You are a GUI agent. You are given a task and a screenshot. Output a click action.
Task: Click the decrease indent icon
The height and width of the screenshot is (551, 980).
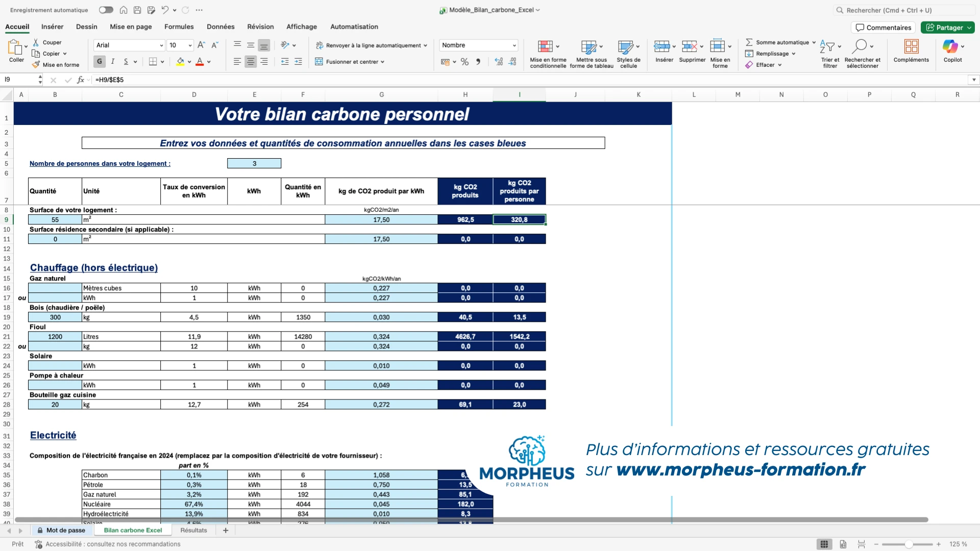pyautogui.click(x=285, y=62)
